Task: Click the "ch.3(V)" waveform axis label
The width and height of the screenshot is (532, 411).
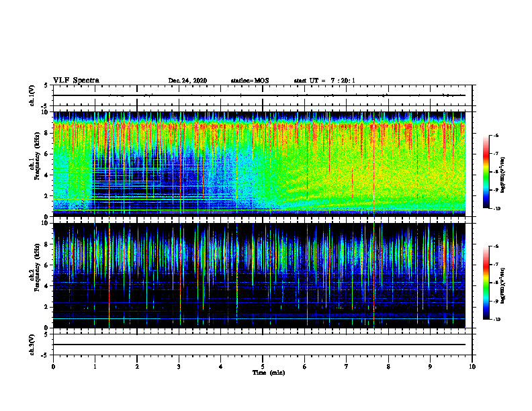Action: pos(32,345)
